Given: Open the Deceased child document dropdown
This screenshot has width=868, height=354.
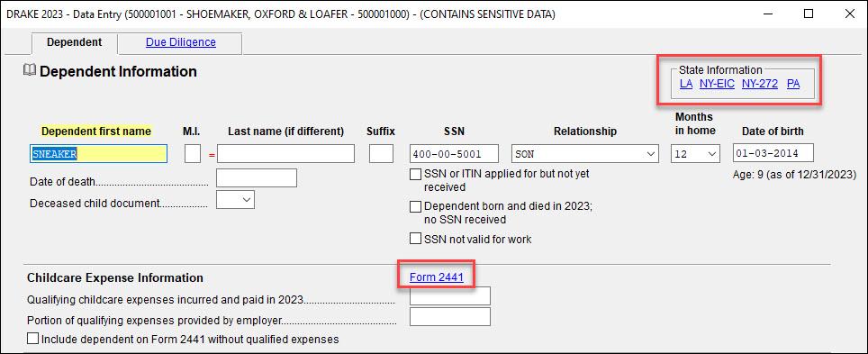Looking at the screenshot, I should pos(235,199).
